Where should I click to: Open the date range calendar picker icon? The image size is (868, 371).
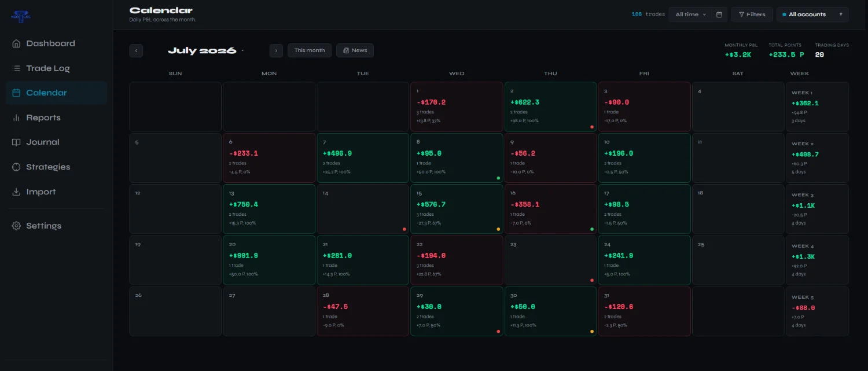(x=719, y=14)
